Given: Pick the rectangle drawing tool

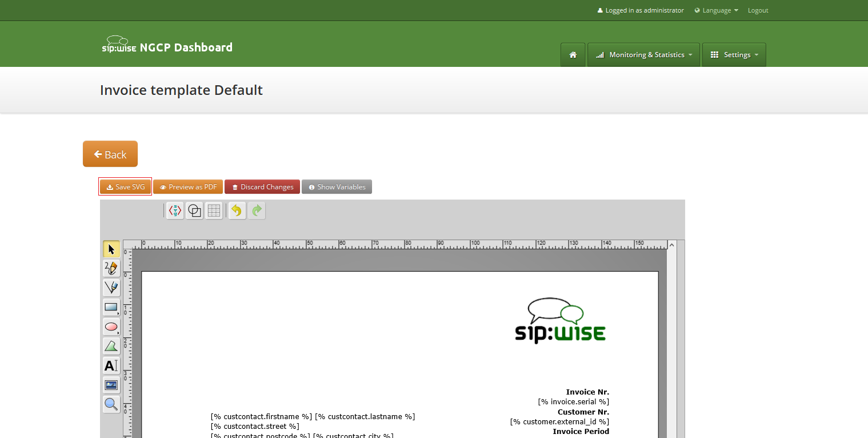Looking at the screenshot, I should (x=110, y=307).
